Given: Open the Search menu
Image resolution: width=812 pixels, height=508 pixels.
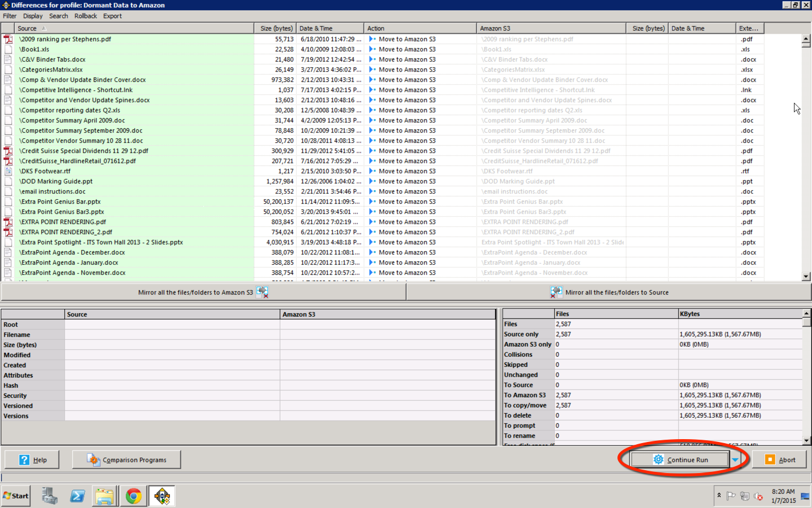Looking at the screenshot, I should [x=59, y=16].
